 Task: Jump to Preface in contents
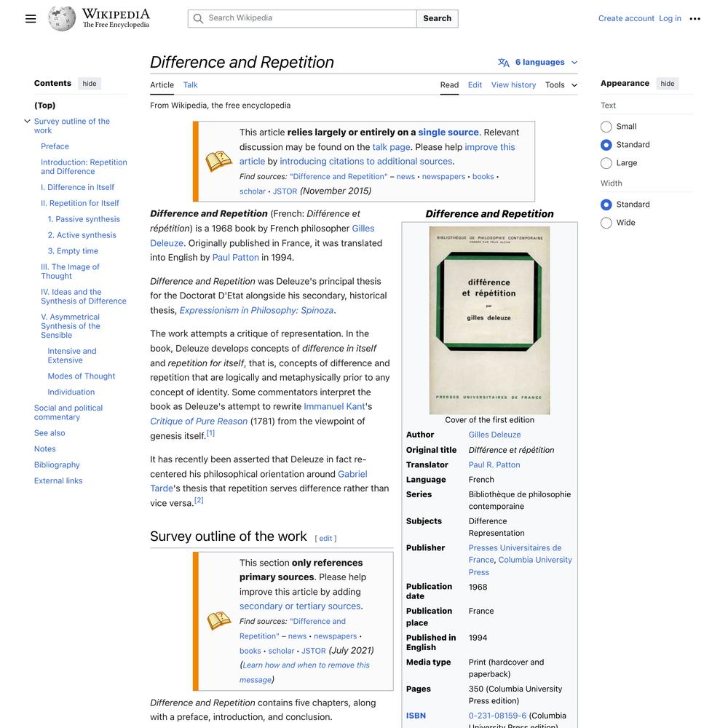55,146
